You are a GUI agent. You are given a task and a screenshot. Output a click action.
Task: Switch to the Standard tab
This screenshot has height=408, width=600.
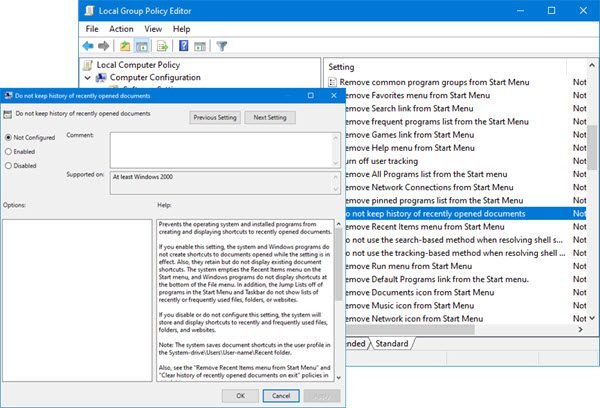pos(392,343)
